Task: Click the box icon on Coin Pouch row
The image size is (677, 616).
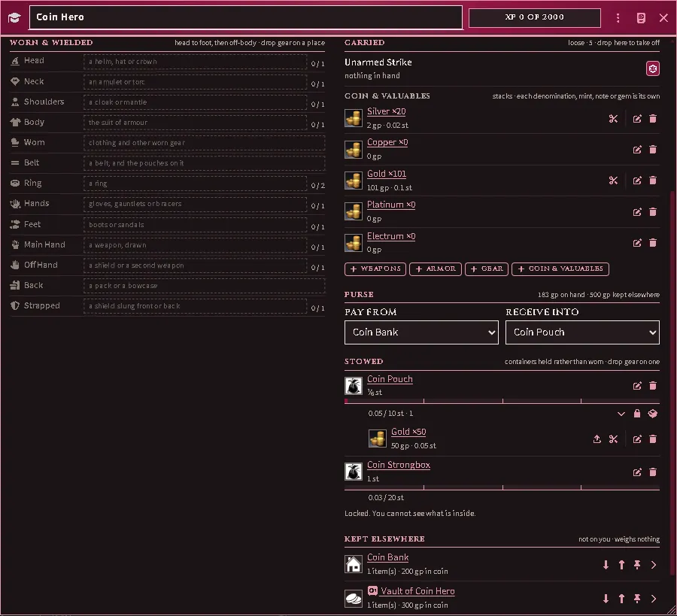Action: tap(652, 414)
